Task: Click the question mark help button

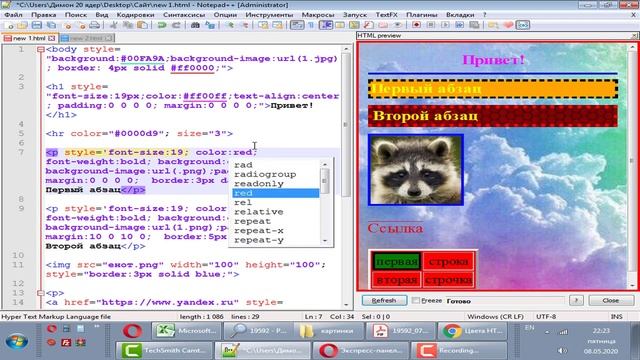Action: [x=576, y=300]
